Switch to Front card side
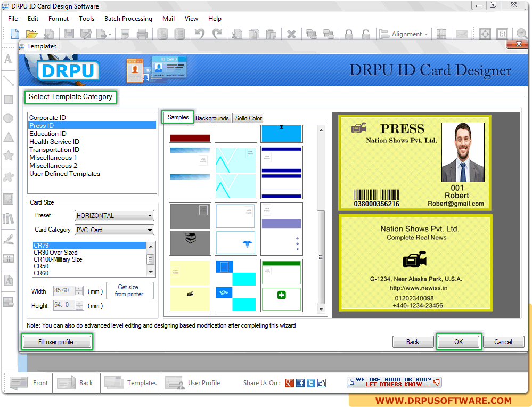The image size is (532, 407). pyautogui.click(x=29, y=382)
